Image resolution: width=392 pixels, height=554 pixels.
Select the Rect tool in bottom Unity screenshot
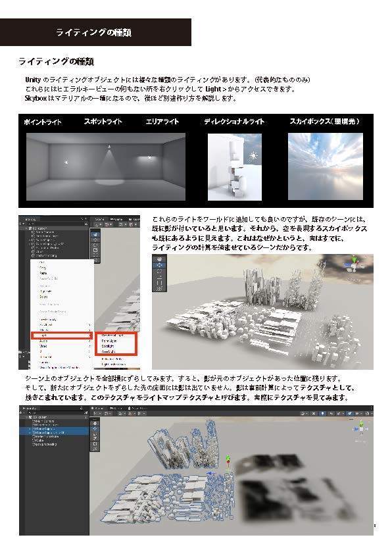click(95, 443)
